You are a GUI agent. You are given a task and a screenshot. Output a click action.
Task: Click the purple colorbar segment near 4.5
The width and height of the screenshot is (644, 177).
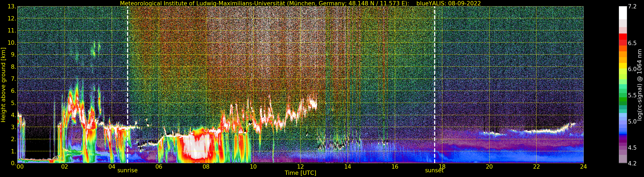tap(623, 148)
